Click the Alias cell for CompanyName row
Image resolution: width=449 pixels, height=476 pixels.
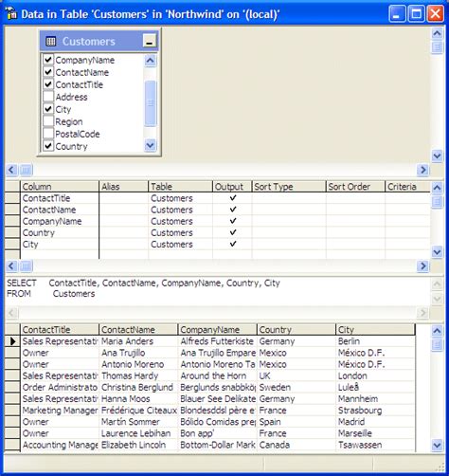[123, 221]
